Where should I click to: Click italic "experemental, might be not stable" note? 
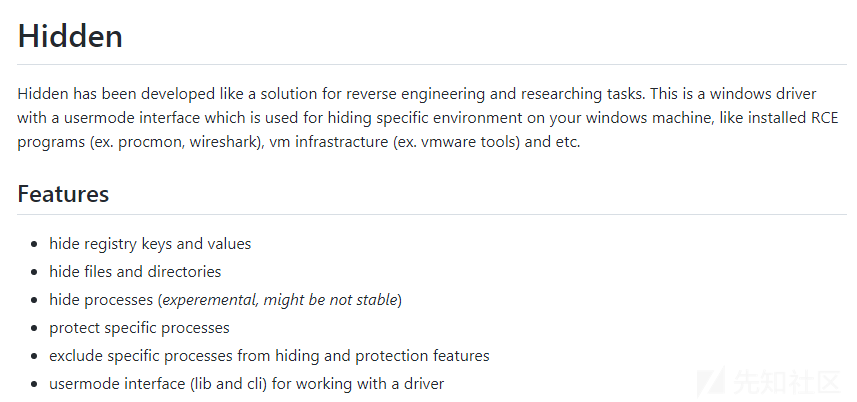(x=280, y=300)
